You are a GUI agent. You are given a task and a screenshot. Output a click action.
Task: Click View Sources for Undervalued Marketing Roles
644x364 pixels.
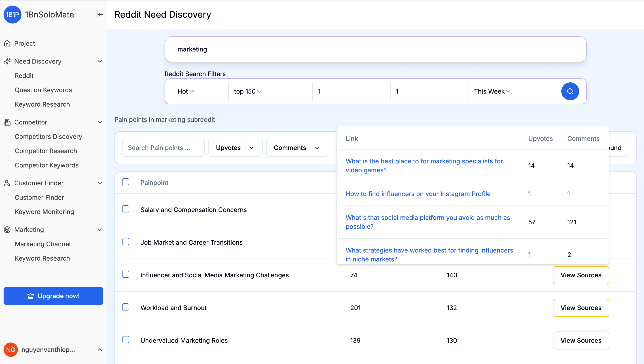(580, 340)
